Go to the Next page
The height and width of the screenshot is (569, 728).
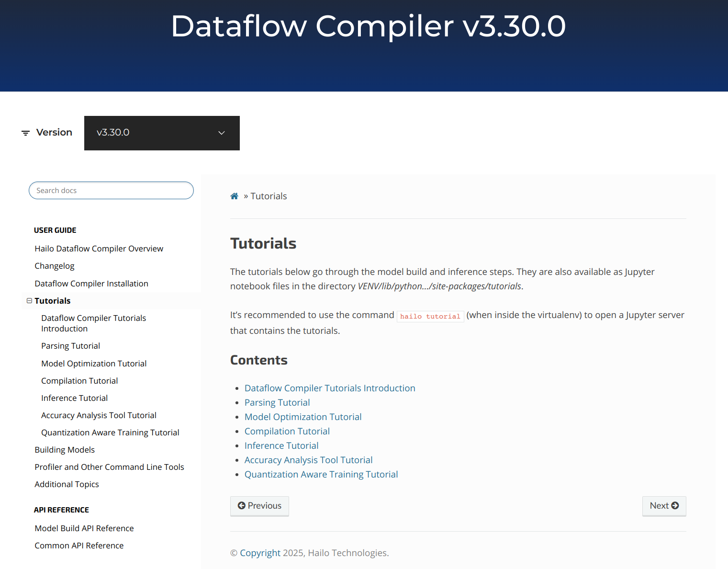click(x=664, y=506)
